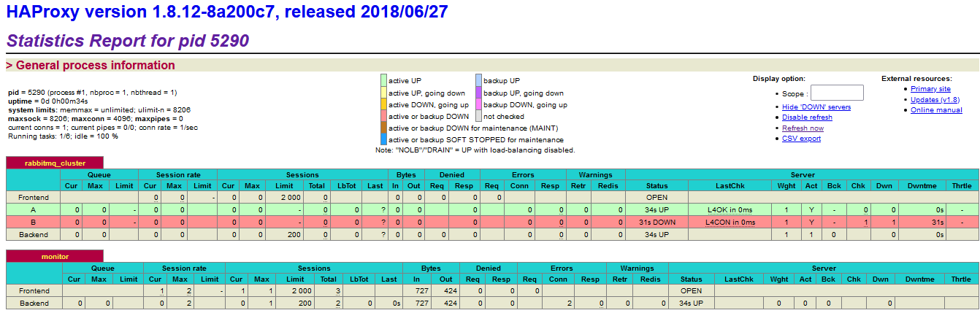Click OPEN status in monitor Frontend
Screen dimensions: 980x313
(x=691, y=290)
